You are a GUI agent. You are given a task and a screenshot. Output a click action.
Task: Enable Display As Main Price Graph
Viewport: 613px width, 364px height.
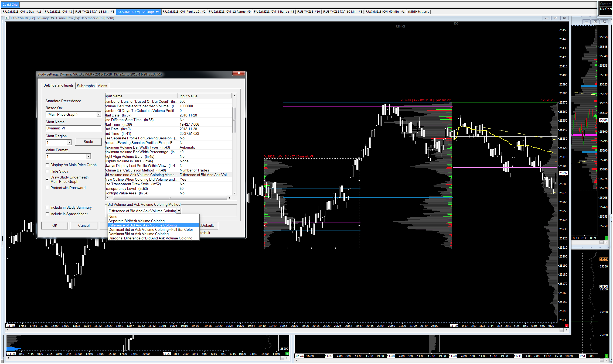47,165
